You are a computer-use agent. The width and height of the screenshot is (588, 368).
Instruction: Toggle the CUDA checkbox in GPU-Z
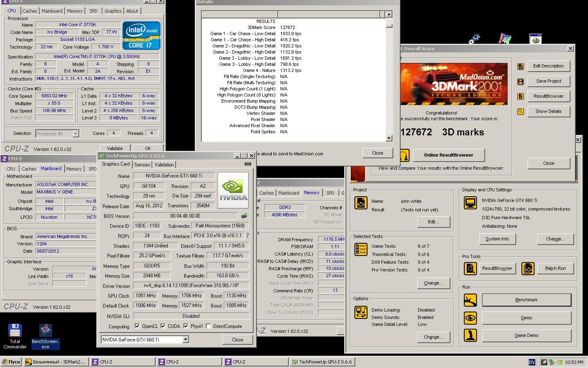click(x=163, y=326)
